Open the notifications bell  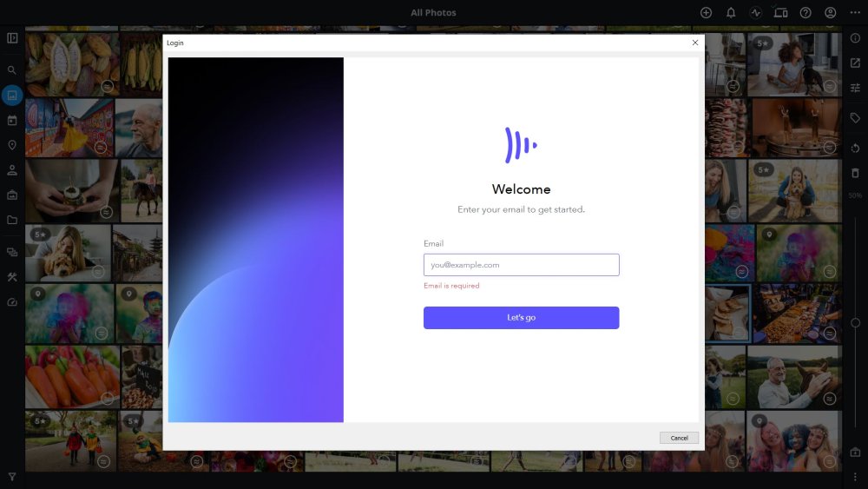[x=731, y=13]
